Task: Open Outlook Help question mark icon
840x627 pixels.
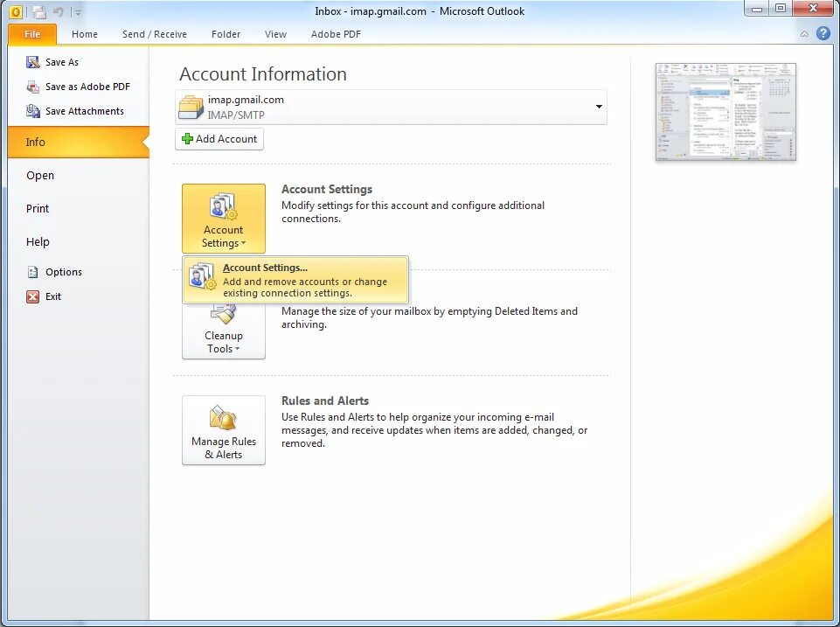Action: coord(823,34)
